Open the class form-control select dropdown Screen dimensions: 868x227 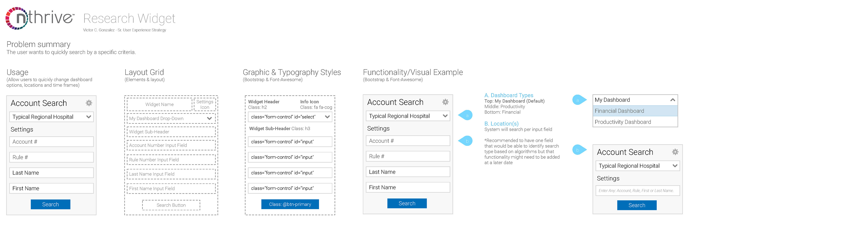290,117
